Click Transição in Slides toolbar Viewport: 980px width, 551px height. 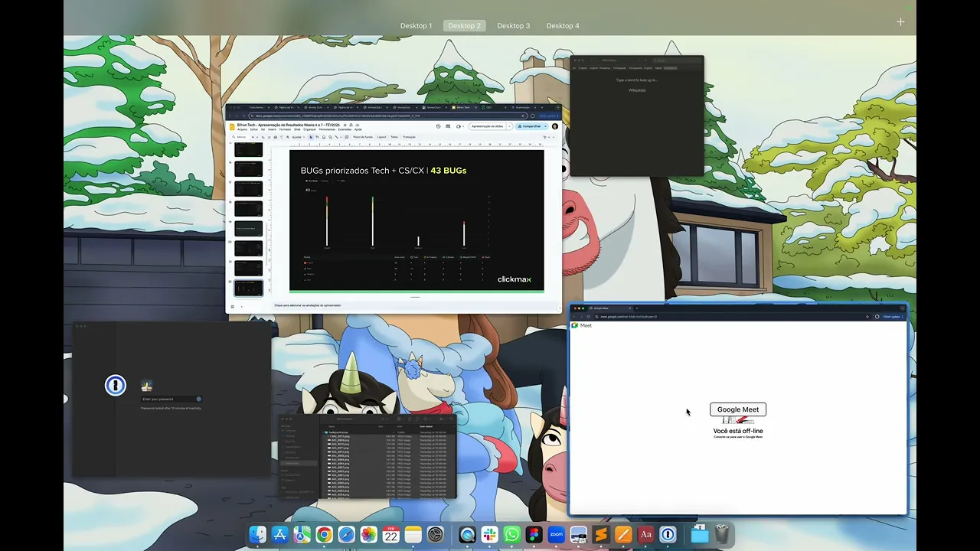[x=409, y=137]
